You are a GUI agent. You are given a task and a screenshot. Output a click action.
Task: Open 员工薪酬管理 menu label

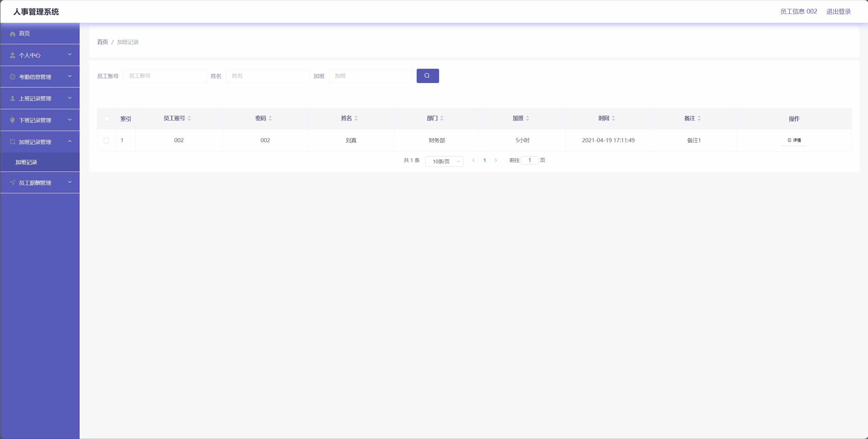(35, 183)
